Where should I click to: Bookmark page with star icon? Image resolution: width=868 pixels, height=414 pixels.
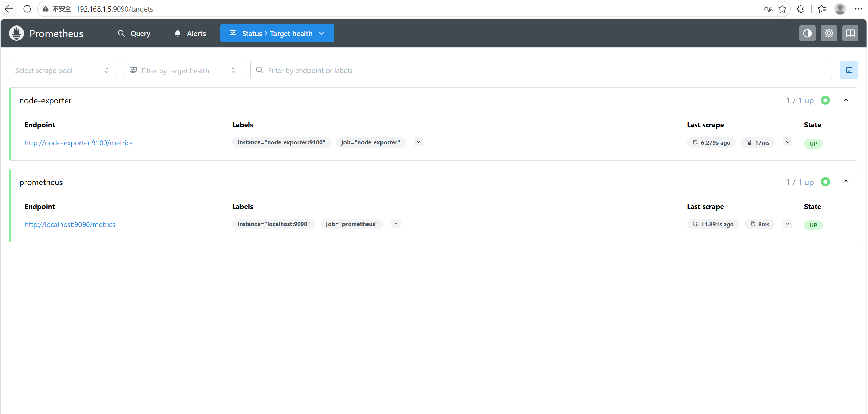782,9
